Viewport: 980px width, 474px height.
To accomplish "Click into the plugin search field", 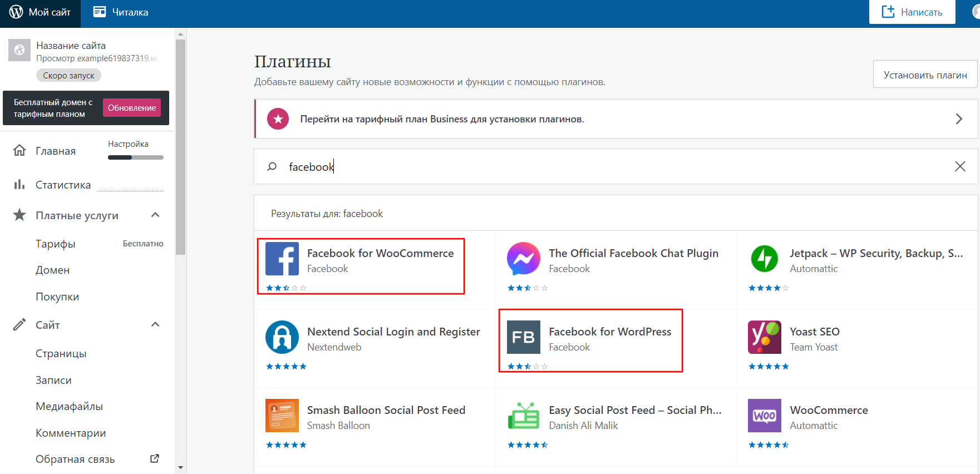I will pos(612,167).
